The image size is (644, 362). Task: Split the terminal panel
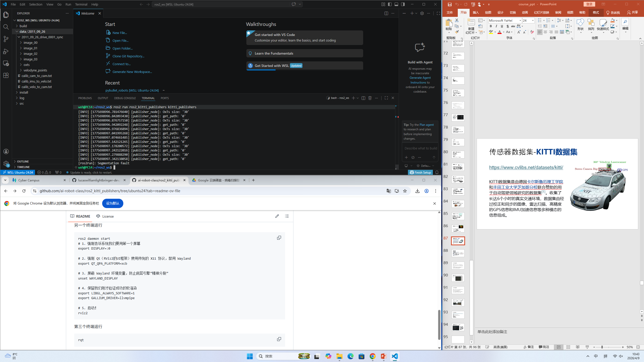click(363, 98)
